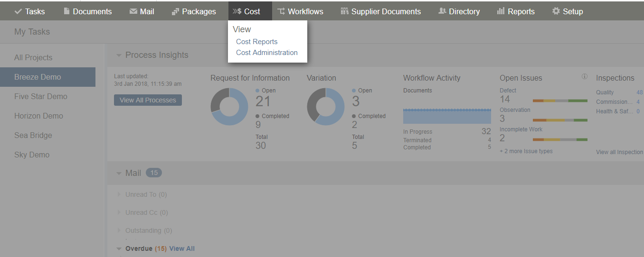Image resolution: width=644 pixels, height=257 pixels.
Task: Click the Variation Open count 3
Action: point(356,101)
